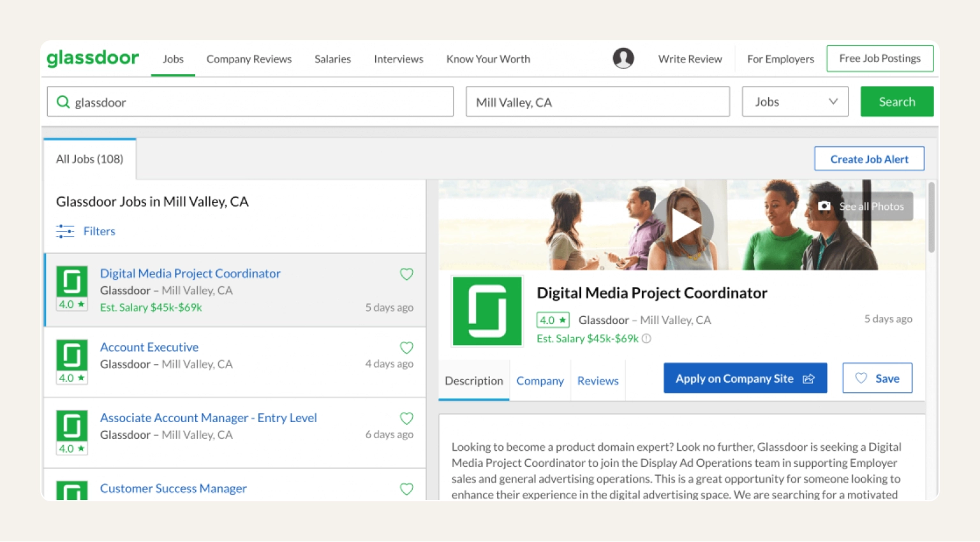Open Digital Media Project Coordinator listing title
The height and width of the screenshot is (542, 980).
190,274
